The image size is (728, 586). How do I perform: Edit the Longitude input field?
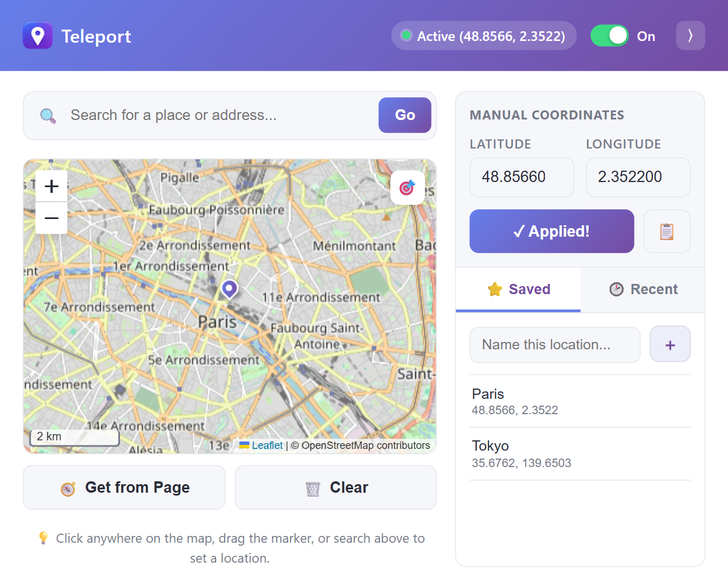pyautogui.click(x=638, y=177)
